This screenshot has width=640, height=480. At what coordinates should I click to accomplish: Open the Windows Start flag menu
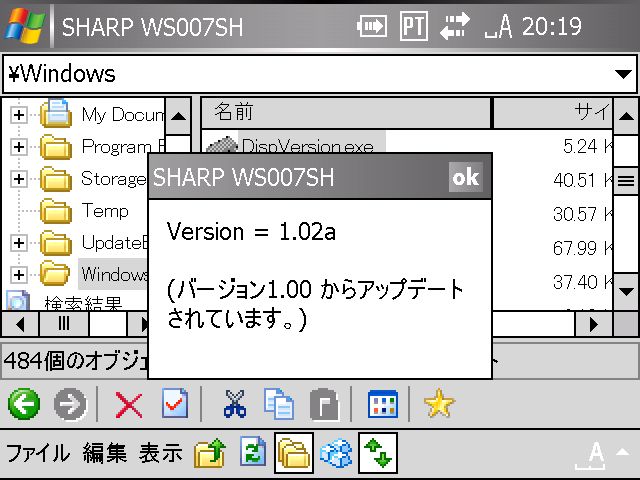point(24,25)
